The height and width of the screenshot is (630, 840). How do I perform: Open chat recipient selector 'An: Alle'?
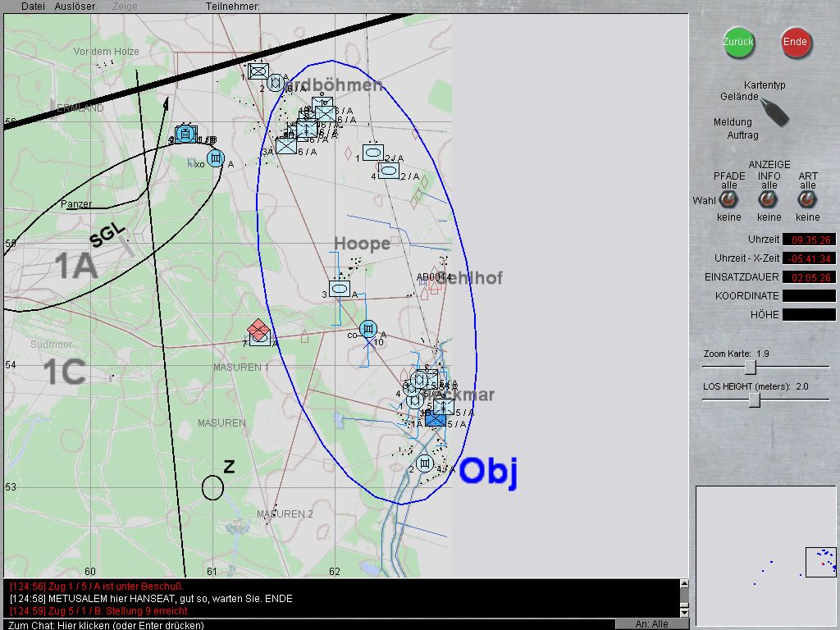[652, 624]
